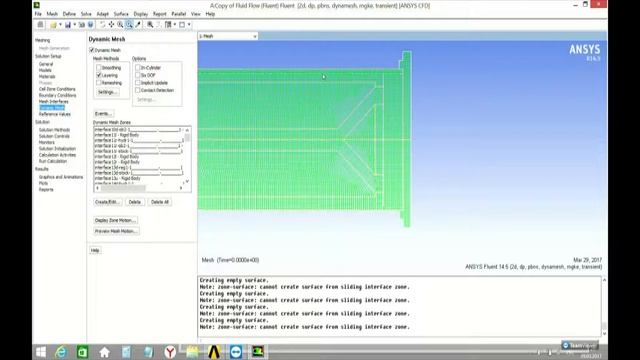The image size is (640, 360).
Task: Open the Windows Start button
Action: click(41, 352)
